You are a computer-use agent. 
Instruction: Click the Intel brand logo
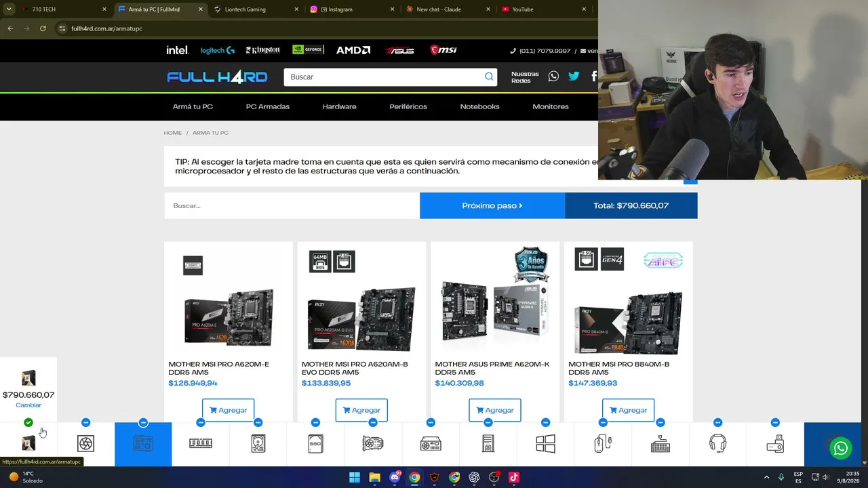click(178, 50)
